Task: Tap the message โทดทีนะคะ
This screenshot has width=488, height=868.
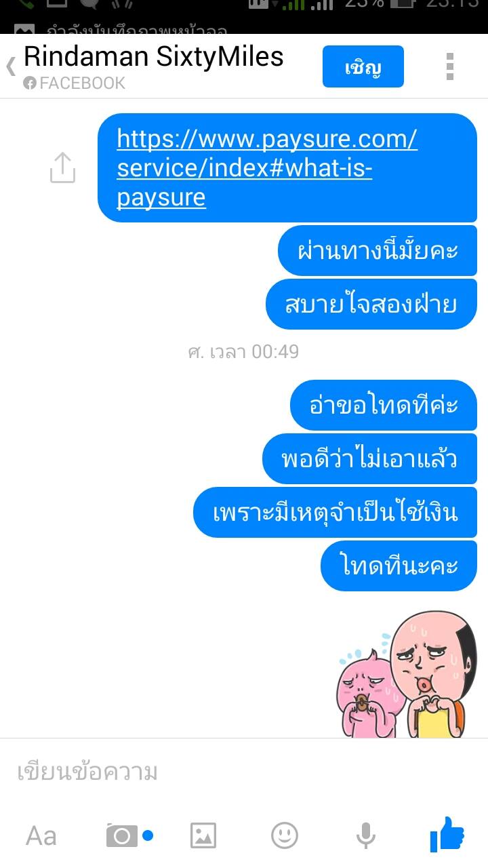Action: tap(399, 566)
